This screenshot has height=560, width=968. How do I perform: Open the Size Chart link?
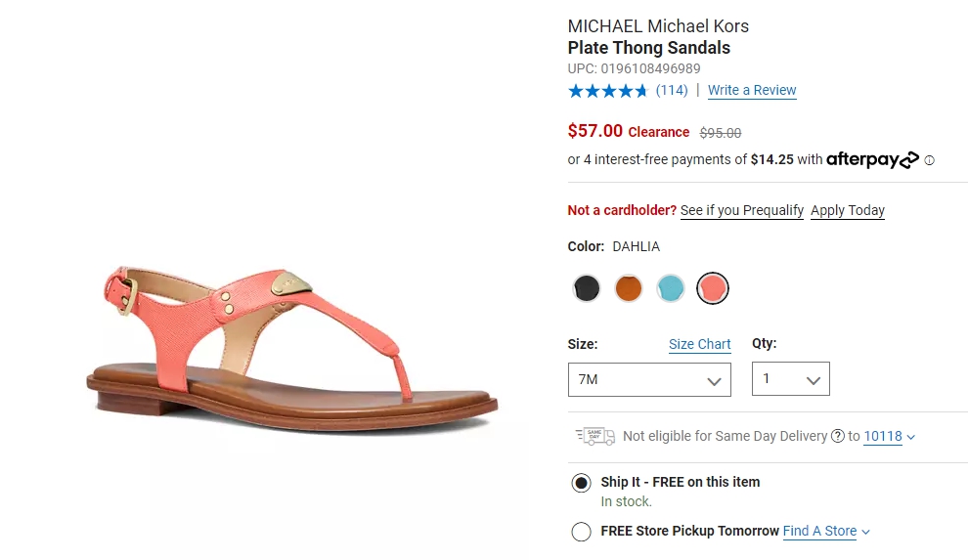click(x=699, y=344)
